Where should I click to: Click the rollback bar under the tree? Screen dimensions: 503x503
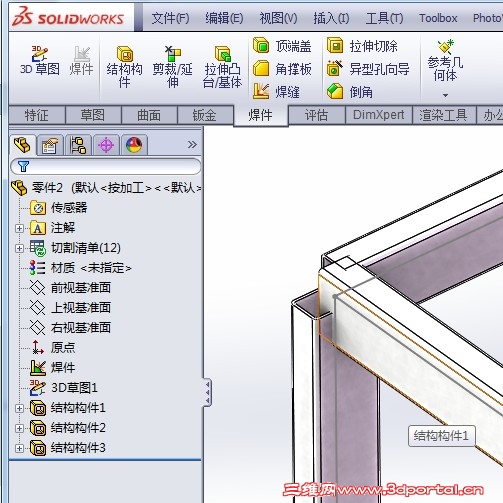[105, 460]
